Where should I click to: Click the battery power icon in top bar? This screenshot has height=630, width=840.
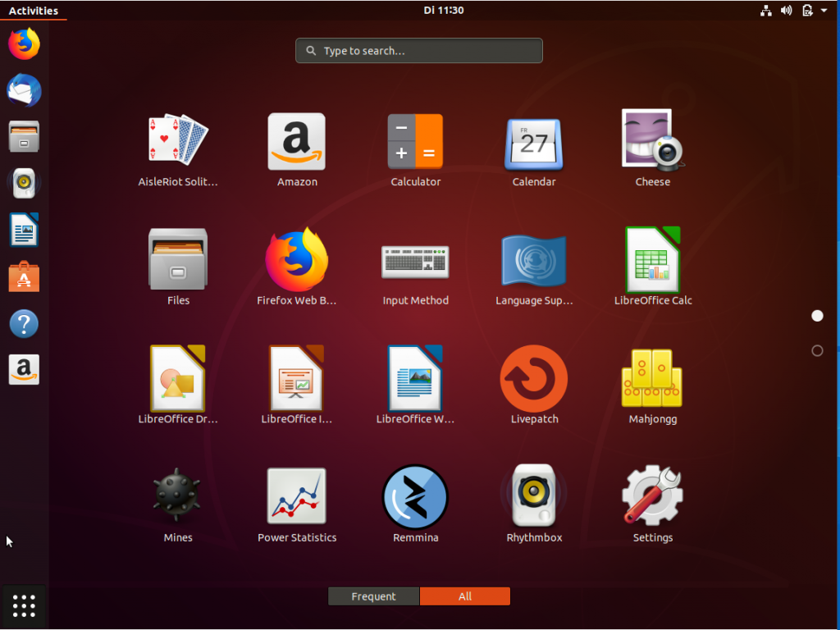point(807,10)
